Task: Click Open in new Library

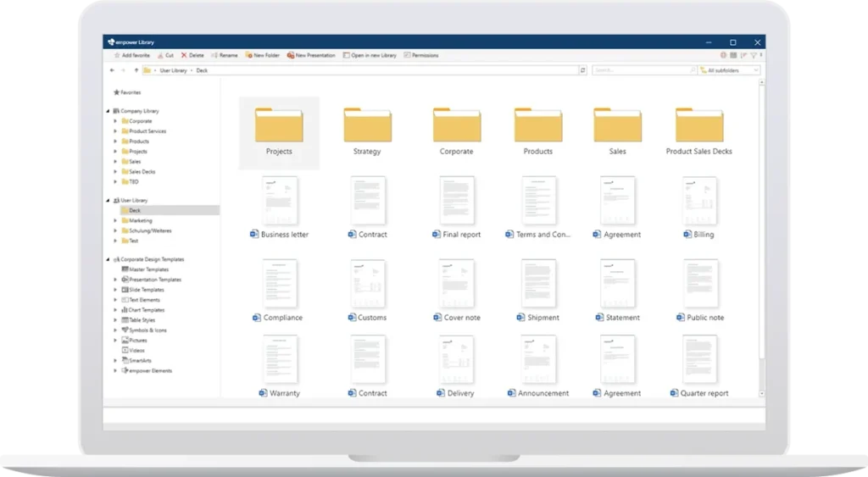Action: point(370,55)
